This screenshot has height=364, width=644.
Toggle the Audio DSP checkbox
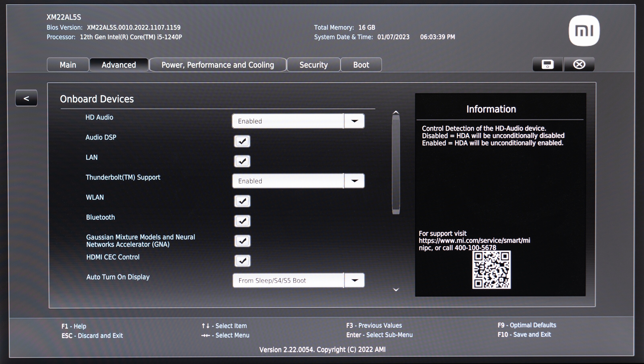[242, 141]
